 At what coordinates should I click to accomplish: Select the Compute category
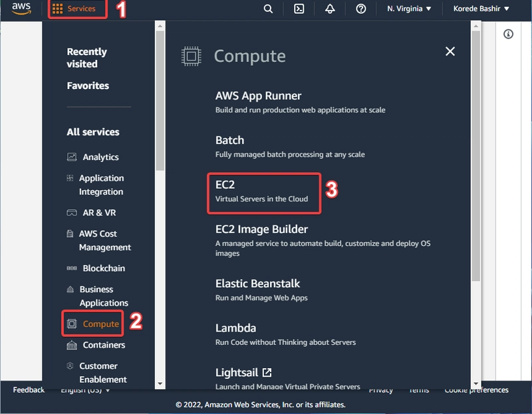click(101, 324)
